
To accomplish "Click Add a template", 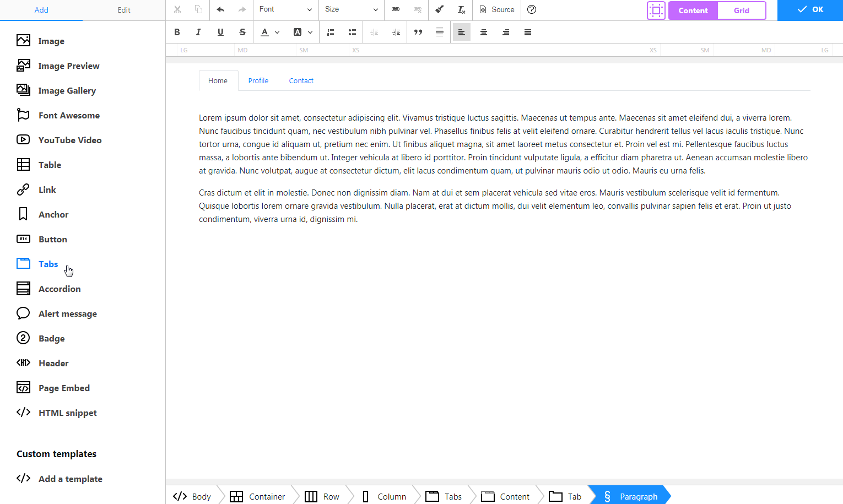I will click(x=60, y=479).
